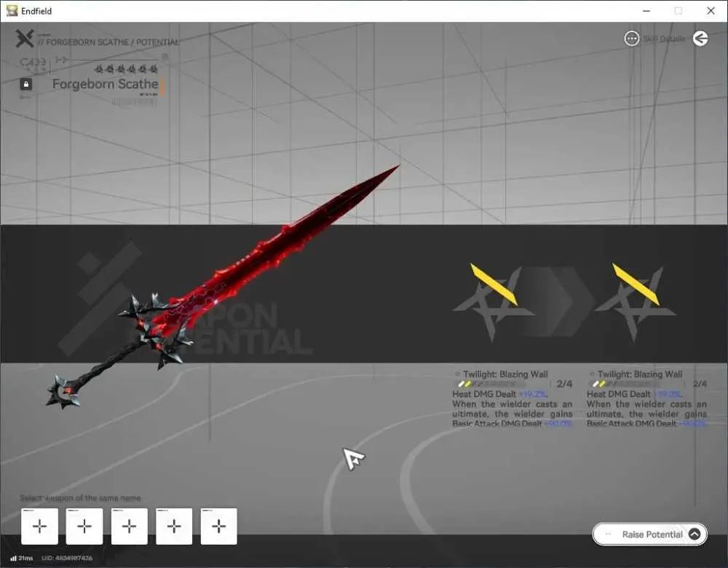Select the first empty weapon slot
Image resolution: width=728 pixels, height=568 pixels.
39,526
